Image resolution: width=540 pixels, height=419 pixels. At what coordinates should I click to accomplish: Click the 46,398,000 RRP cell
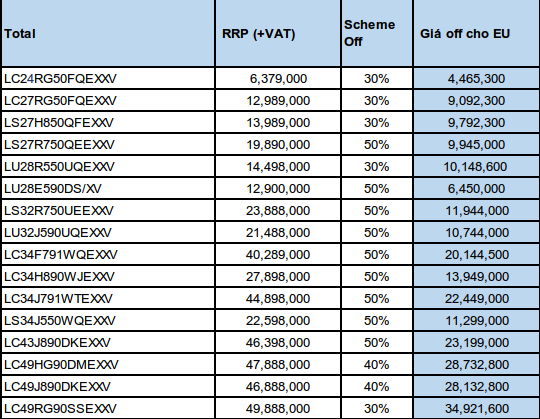[278, 343]
